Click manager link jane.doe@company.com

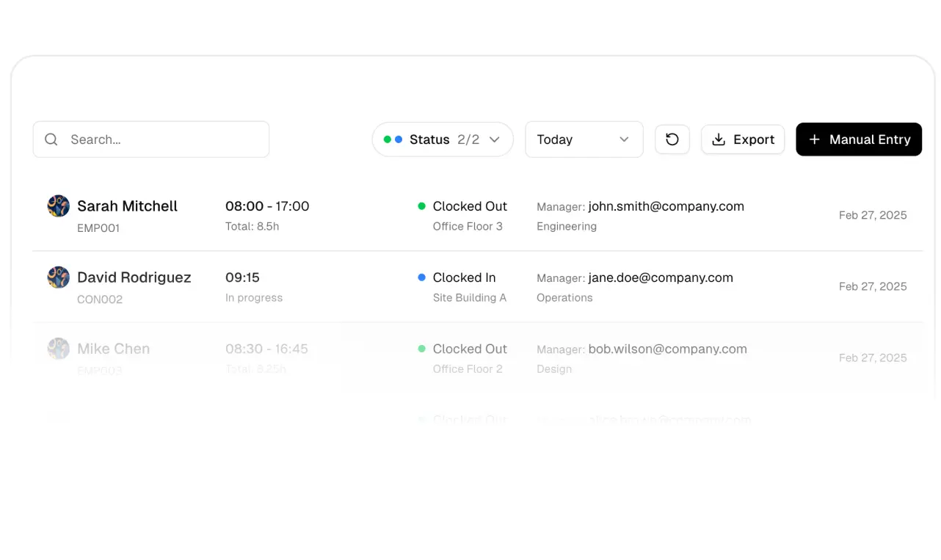click(x=661, y=277)
